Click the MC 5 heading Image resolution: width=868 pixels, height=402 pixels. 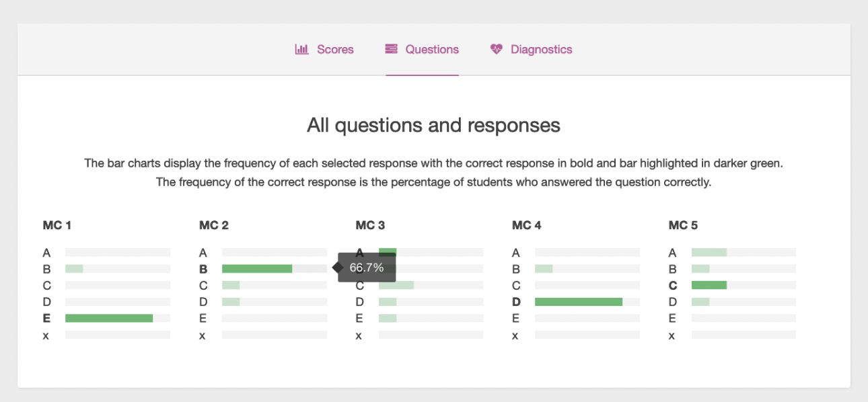click(682, 225)
